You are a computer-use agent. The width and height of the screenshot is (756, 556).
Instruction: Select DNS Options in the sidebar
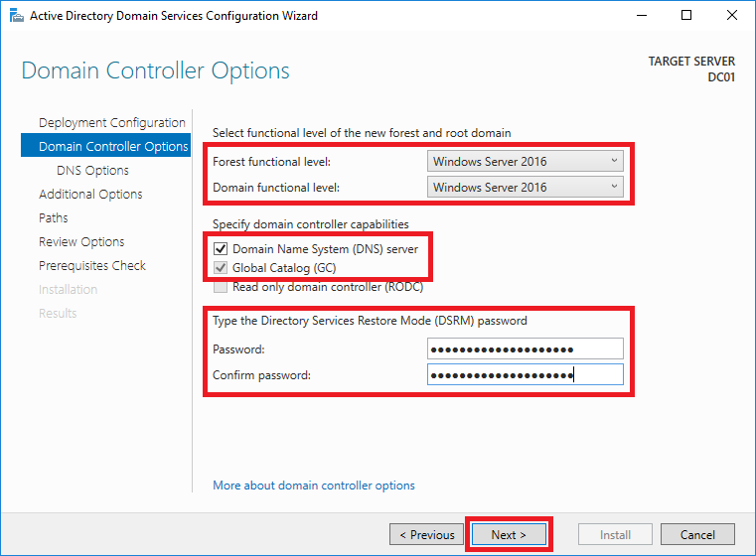coord(92,170)
